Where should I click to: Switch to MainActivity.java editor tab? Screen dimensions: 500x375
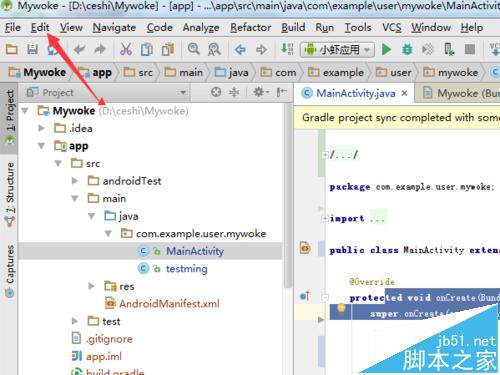click(x=355, y=93)
